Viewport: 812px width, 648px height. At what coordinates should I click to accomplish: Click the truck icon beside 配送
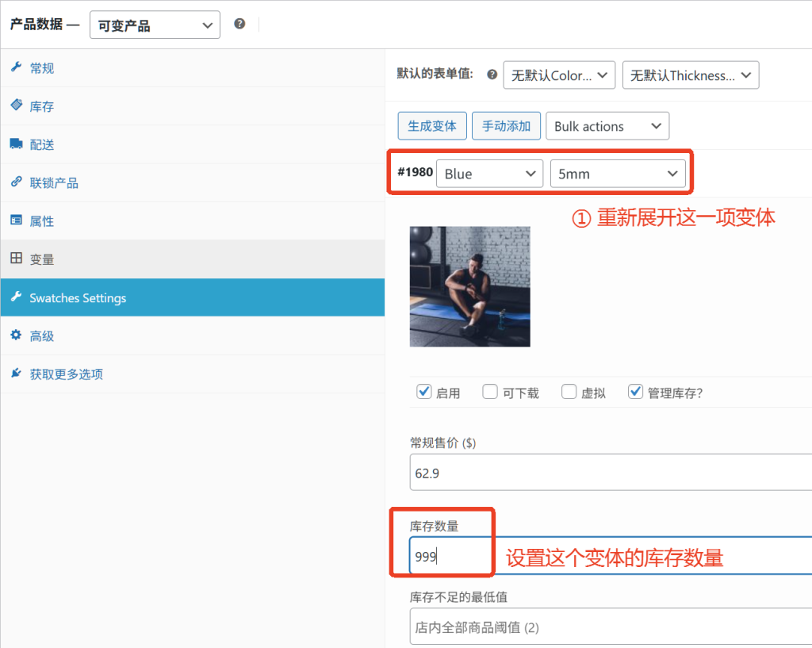tap(16, 144)
